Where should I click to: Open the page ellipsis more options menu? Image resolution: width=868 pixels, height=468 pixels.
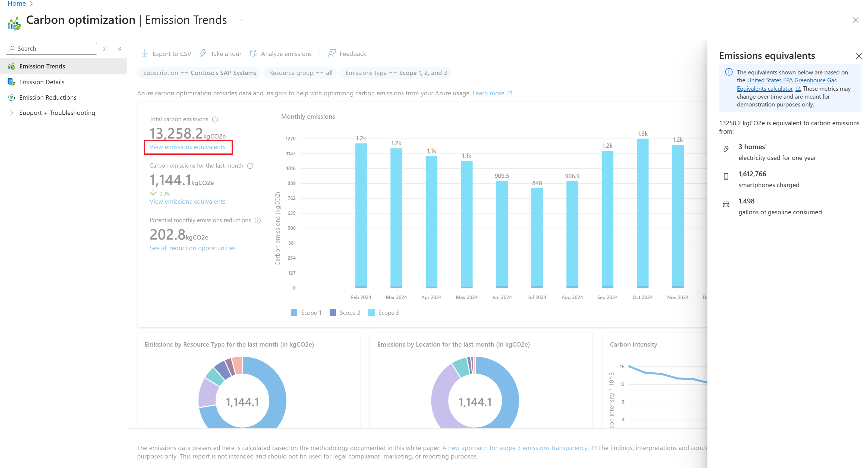tap(243, 20)
